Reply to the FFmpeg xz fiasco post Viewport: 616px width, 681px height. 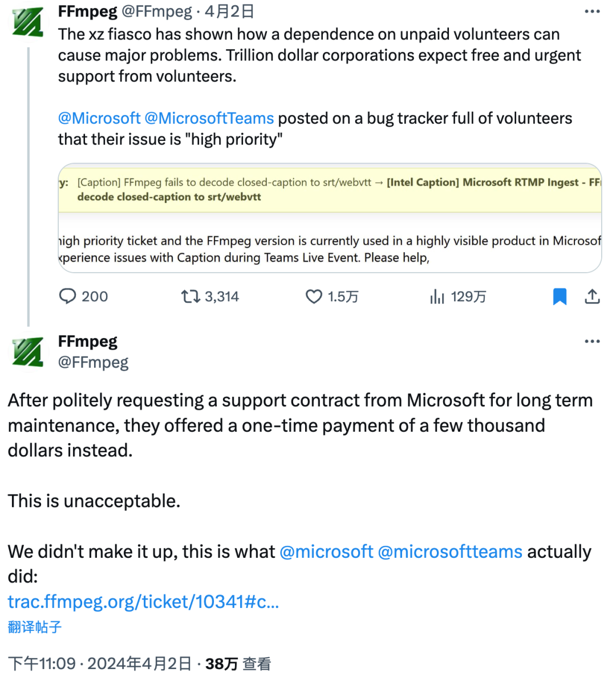[68, 296]
